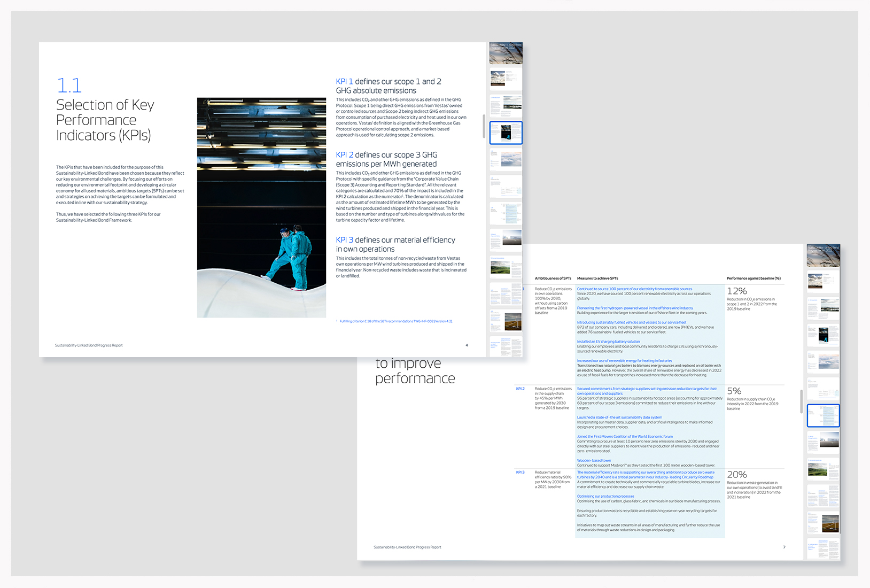Click the footer report title on page 7
Screen dimensions: 870x588
407,547
